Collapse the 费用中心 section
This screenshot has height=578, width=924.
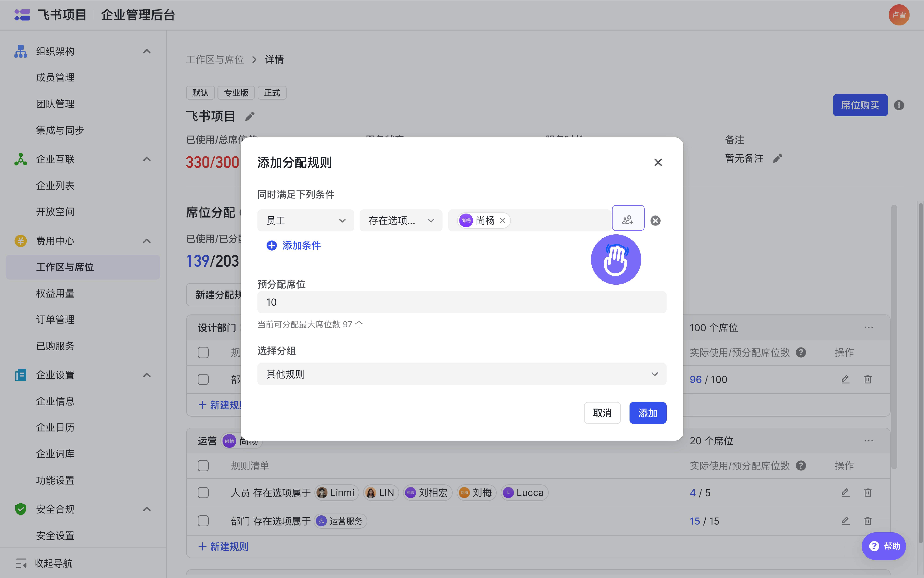pos(147,241)
